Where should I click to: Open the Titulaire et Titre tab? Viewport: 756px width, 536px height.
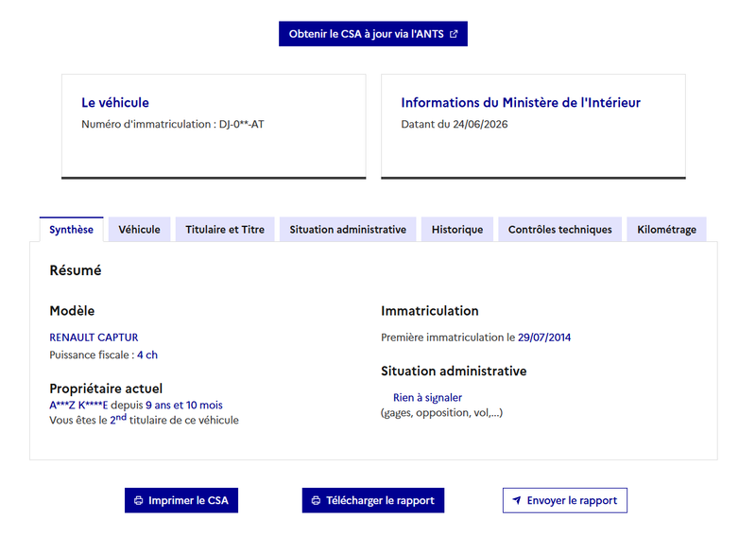point(225,230)
